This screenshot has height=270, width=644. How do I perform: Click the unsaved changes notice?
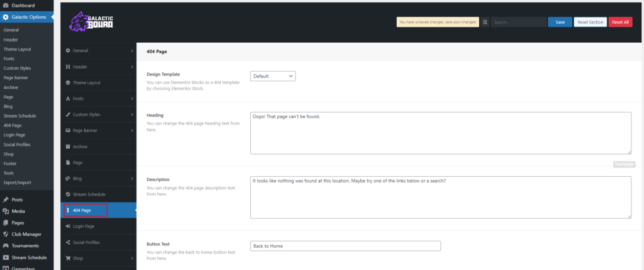click(x=438, y=22)
